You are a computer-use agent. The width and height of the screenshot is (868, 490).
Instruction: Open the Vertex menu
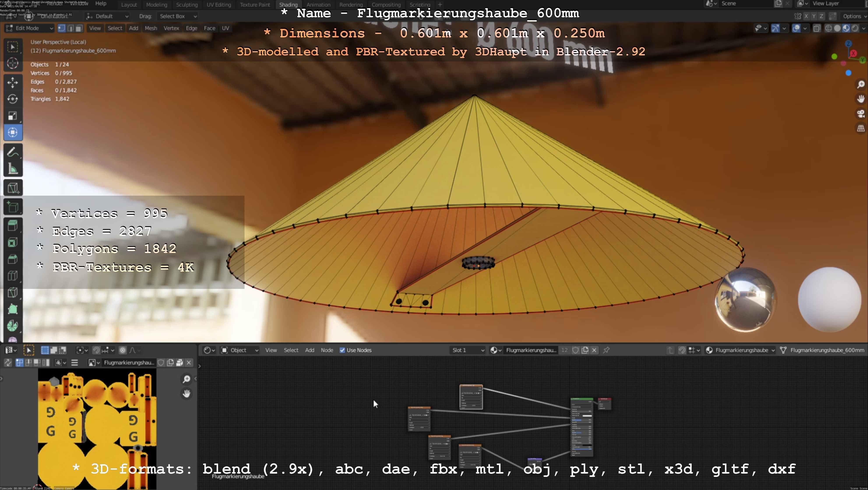tap(171, 28)
